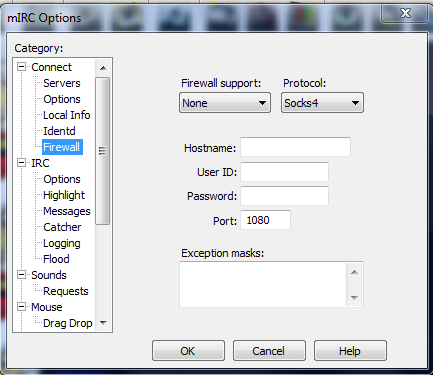Open the Firewall support dropdown
Screen dimensions: 433x375
coord(225,103)
